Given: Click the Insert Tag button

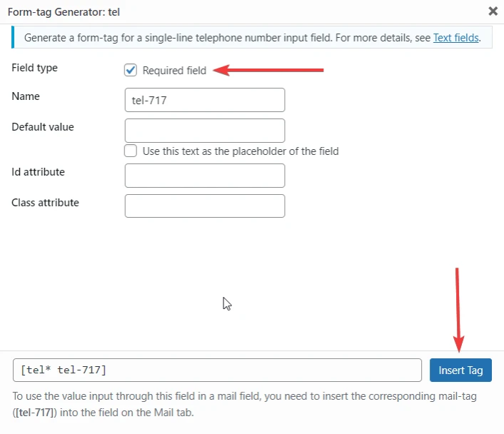Looking at the screenshot, I should (460, 370).
